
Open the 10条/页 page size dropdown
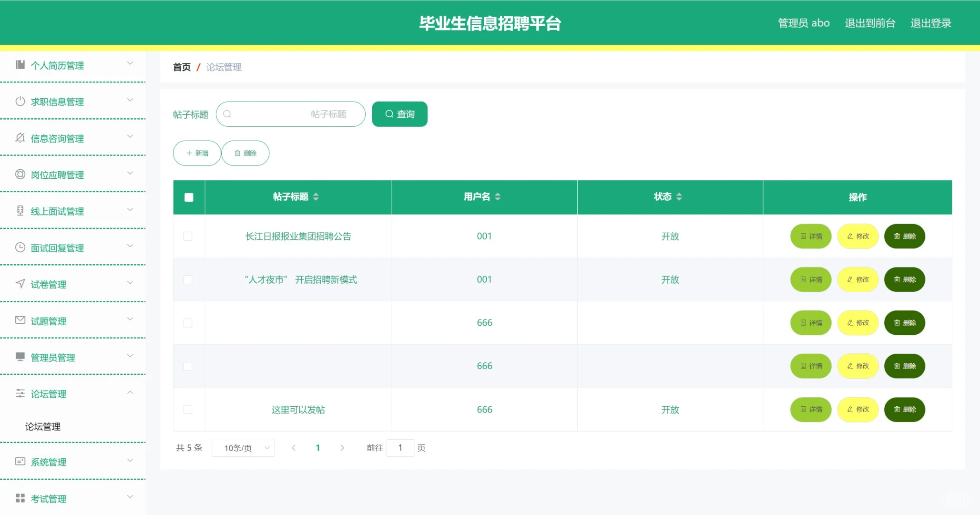(243, 447)
